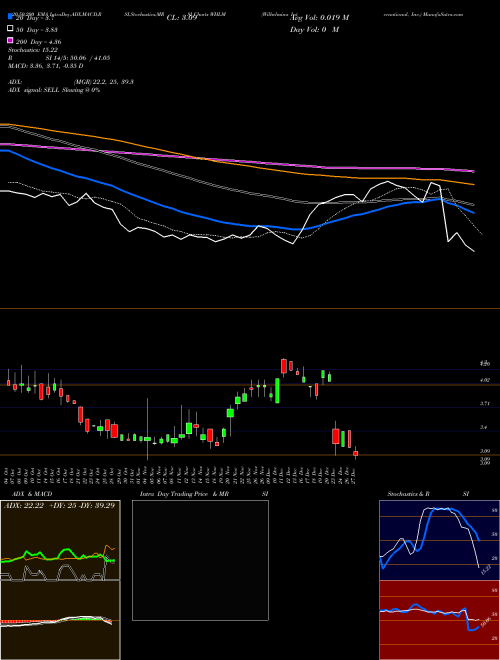Viewport: 500px width, 660px height.
Task: Click the MACD values line
Action: 45,66
